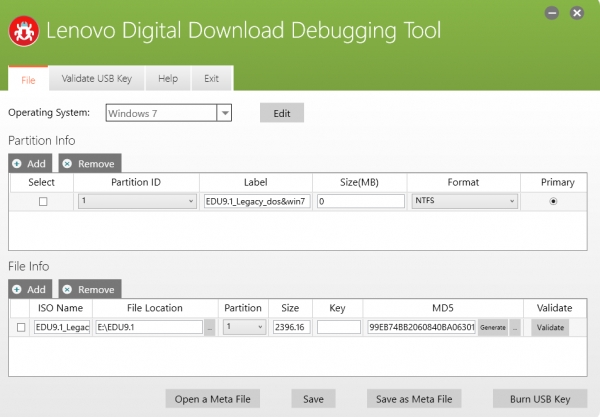Open the Help tab
This screenshot has width=600, height=417.
(x=168, y=78)
